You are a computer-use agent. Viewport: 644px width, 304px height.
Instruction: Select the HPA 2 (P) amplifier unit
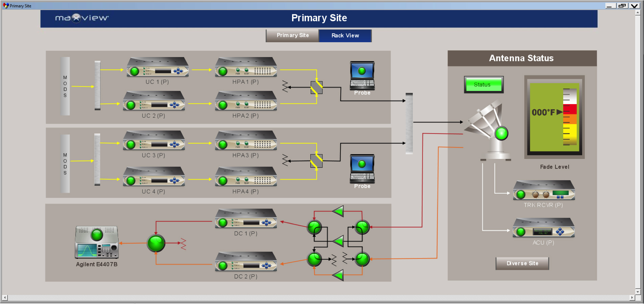coord(246,101)
